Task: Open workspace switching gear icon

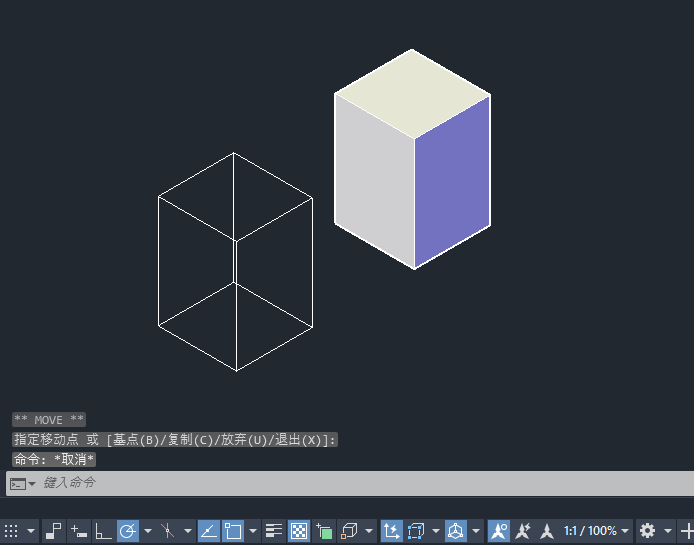Action: pos(647,531)
